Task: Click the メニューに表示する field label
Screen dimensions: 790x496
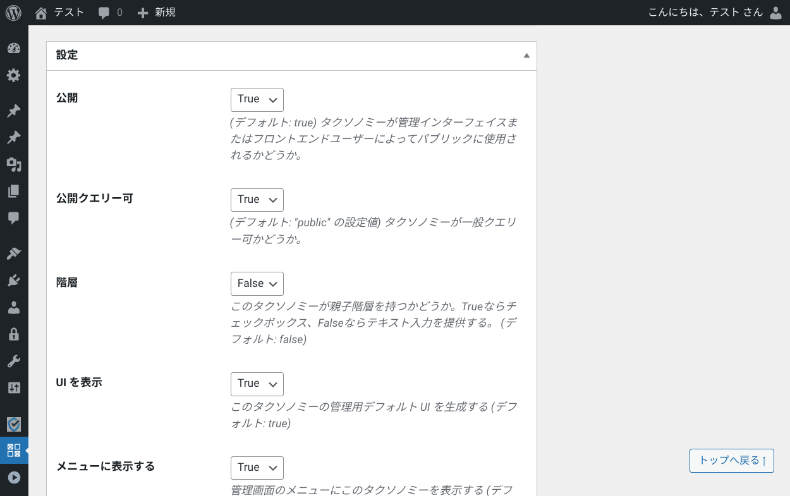Action: click(106, 466)
